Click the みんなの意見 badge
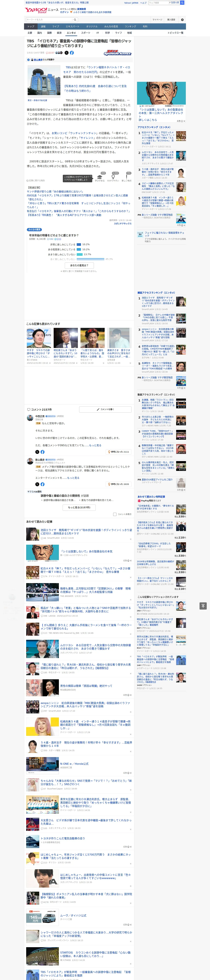The width and height of the screenshot is (210, 980). [34, 229]
